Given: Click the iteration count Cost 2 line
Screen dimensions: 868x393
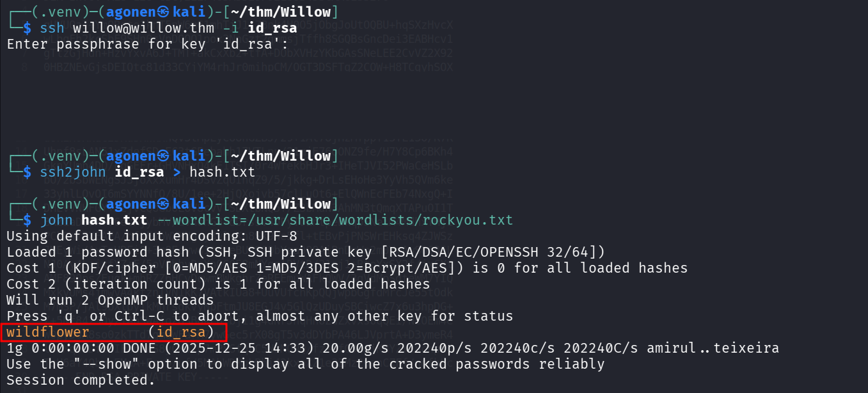Looking at the screenshot, I should [217, 284].
